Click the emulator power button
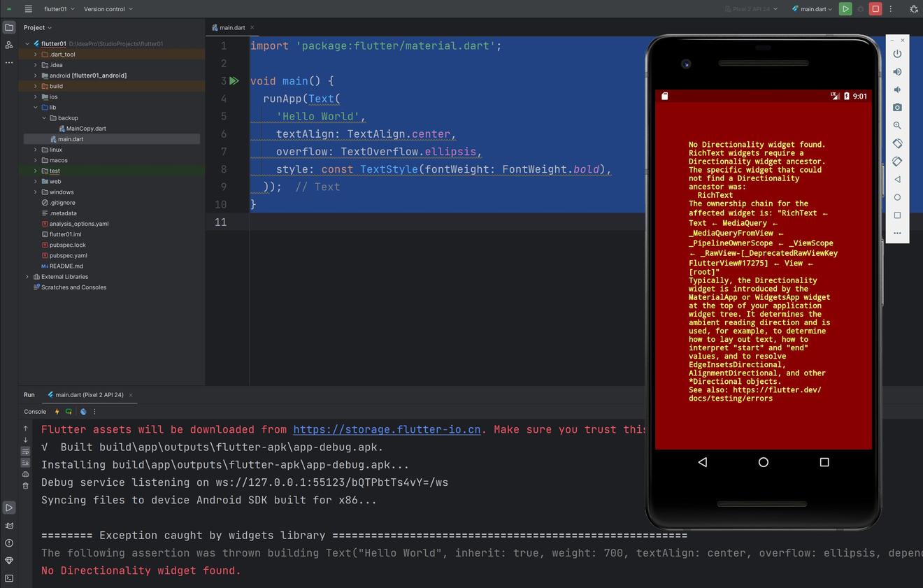 897,54
